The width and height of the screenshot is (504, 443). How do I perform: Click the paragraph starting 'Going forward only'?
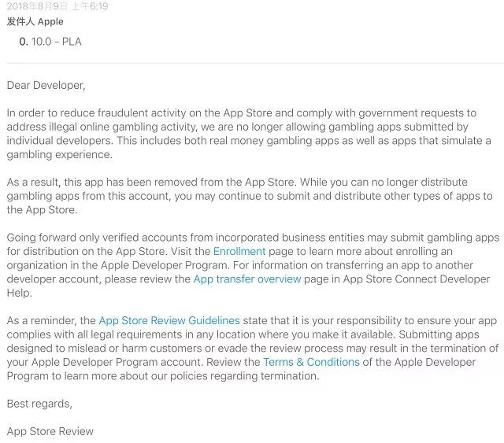click(253, 265)
